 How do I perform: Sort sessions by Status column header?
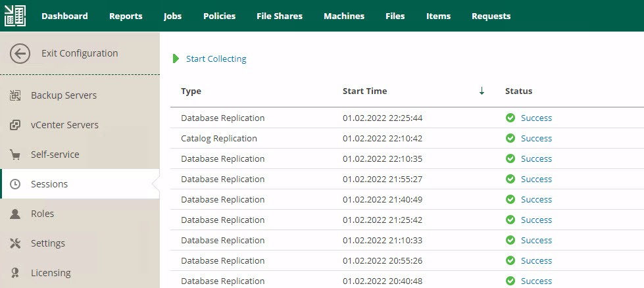click(x=518, y=91)
